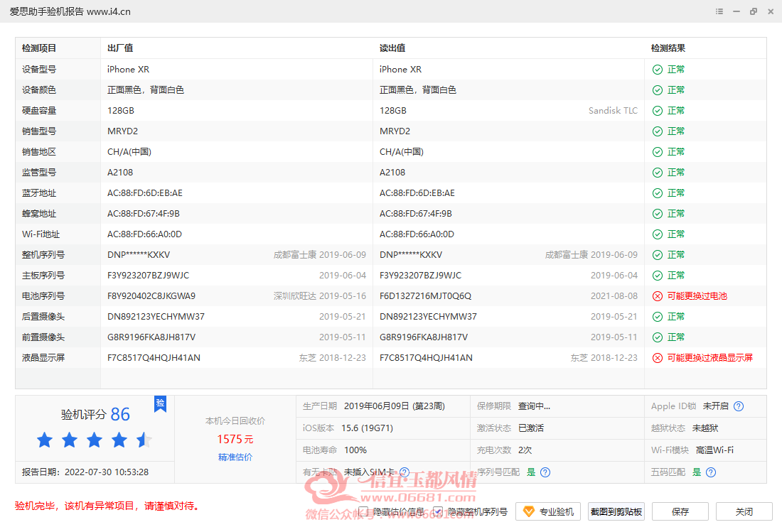782x532 pixels.
Task: Click the green check icon for 硬盘容量
Action: click(658, 111)
